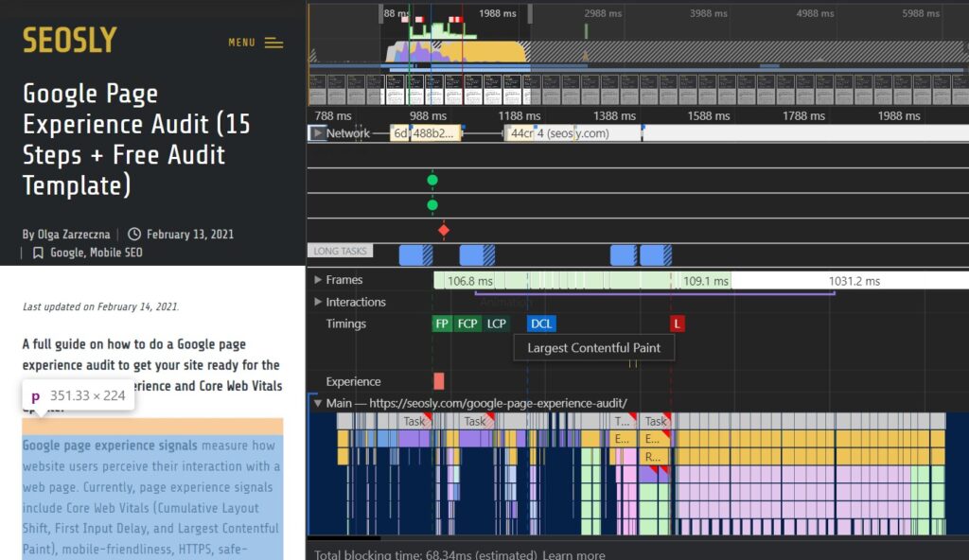Select the 106.8 ms frame
Screen dimensions: 969x560
[x=469, y=281]
